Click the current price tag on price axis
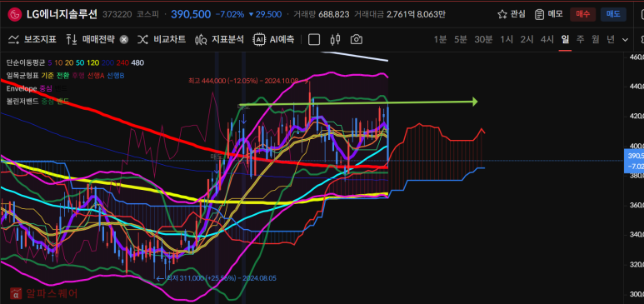Viewport: 644px width, 304px height. click(634, 161)
